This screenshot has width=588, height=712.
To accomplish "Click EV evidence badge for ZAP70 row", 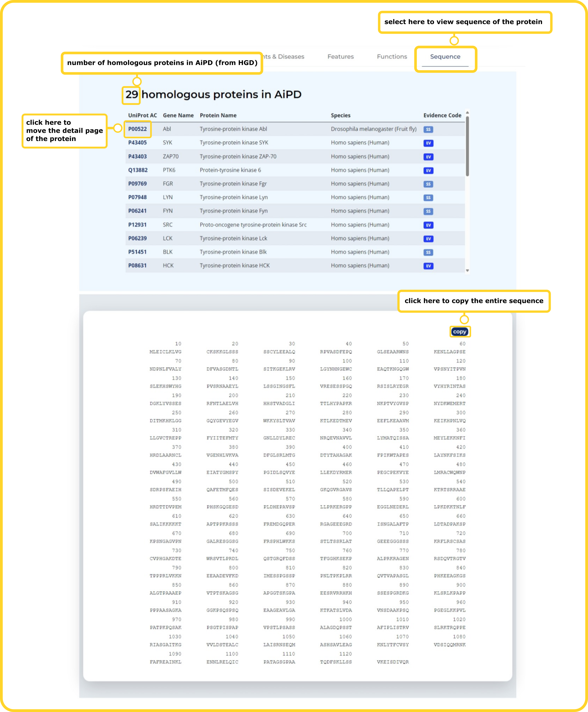I will point(429,157).
